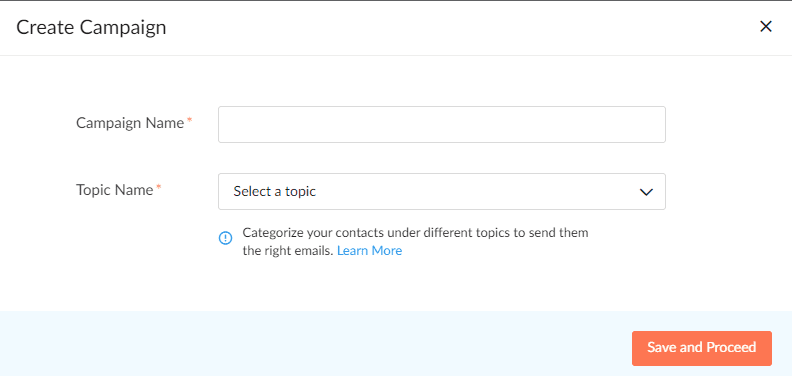Screen dimensions: 792x376
Task: Click the 'Categorize your contacts' help text
Action: coord(415,233)
